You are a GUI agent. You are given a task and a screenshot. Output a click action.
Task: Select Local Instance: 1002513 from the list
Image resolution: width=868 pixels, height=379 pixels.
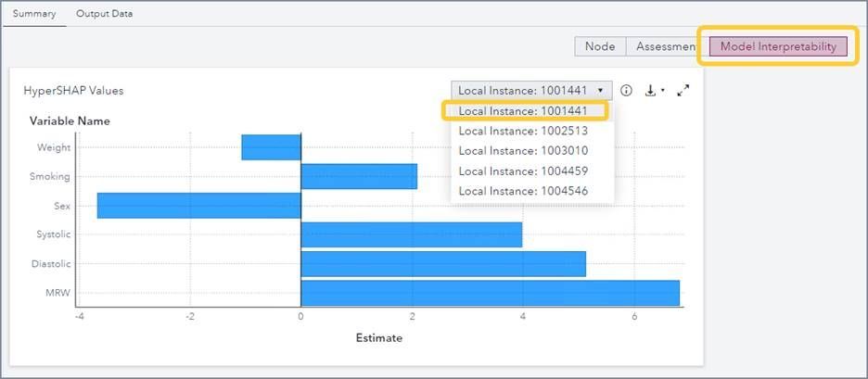tap(524, 131)
